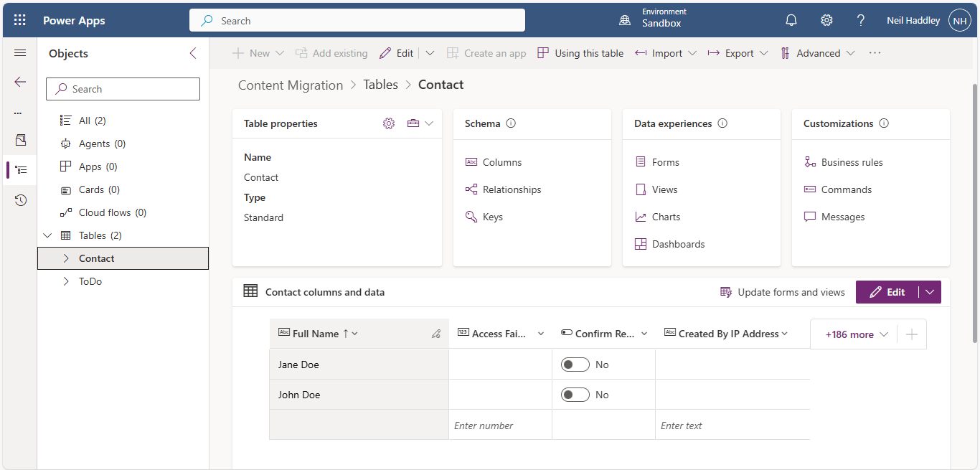Click Update forms and views
Screen dimensions: 980x470
[783, 292]
